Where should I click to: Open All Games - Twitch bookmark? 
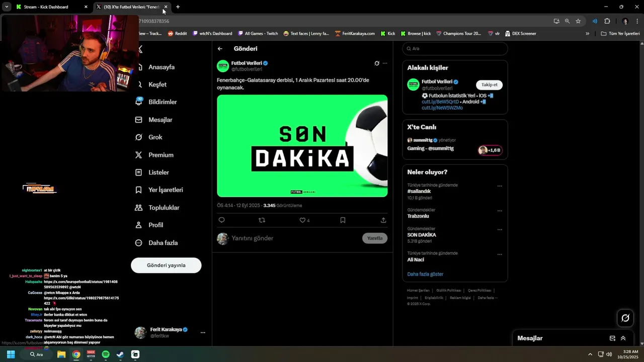(258, 34)
